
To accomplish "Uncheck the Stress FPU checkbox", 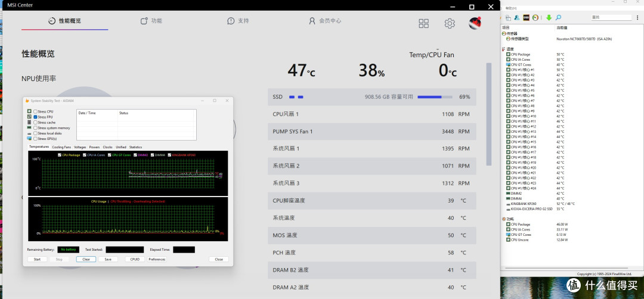I will (35, 117).
